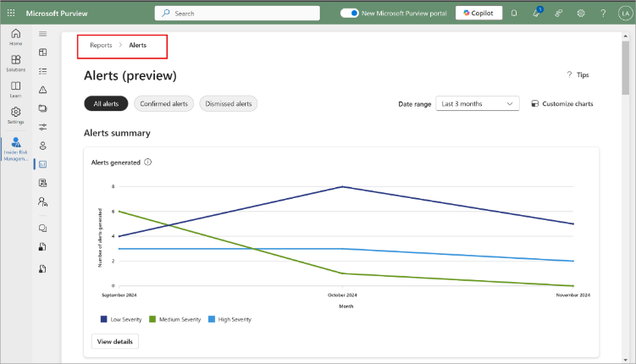The height and width of the screenshot is (364, 636).
Task: Open the Cases nav icon
Action: click(42, 108)
